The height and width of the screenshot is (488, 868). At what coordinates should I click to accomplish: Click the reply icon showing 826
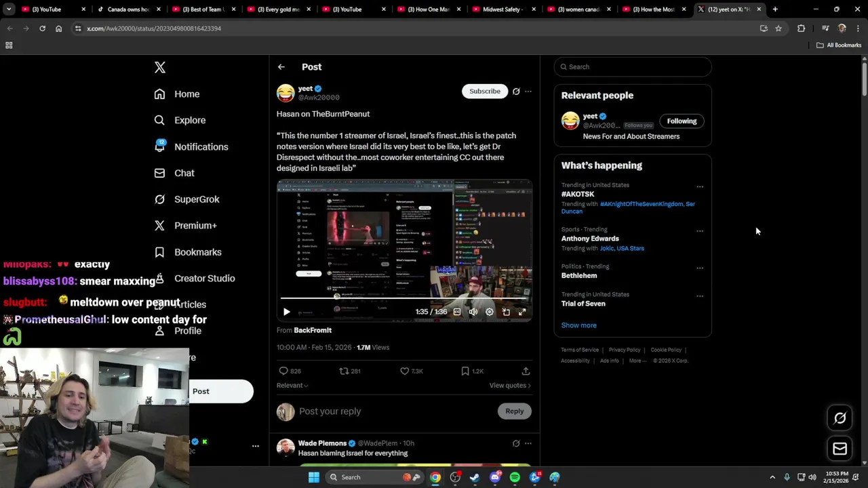[290, 371]
